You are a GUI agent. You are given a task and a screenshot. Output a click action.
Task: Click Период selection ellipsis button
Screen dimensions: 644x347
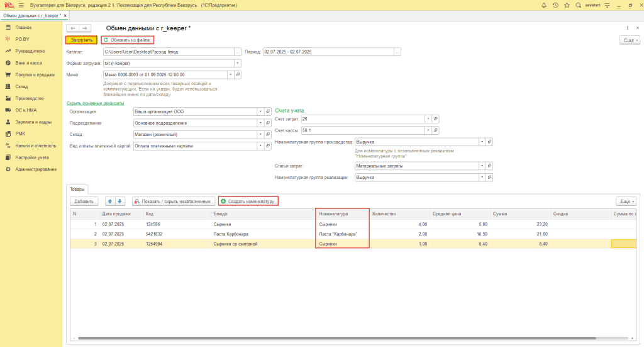click(x=397, y=52)
